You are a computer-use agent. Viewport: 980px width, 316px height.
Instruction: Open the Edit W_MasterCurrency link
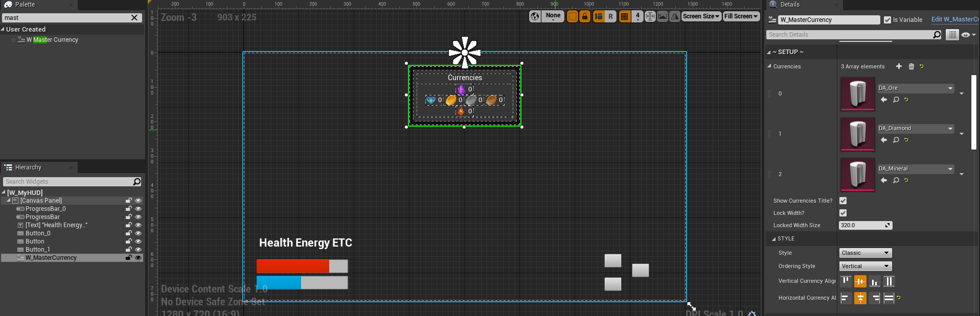[x=955, y=19]
